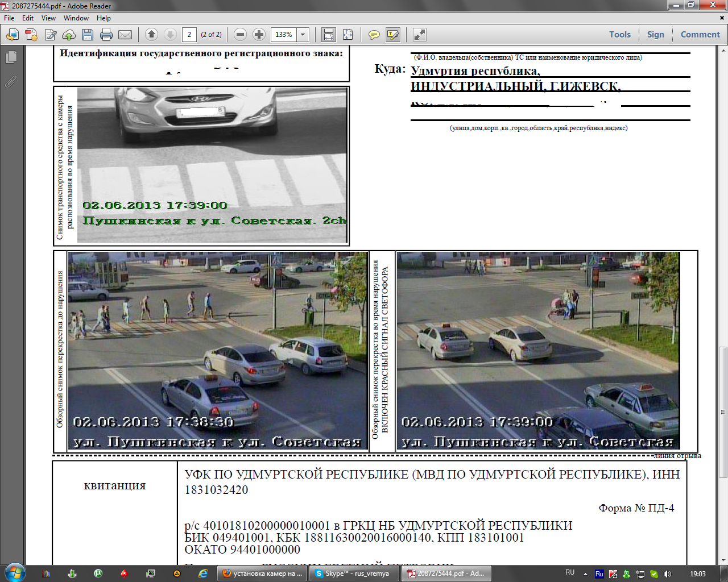Open the View menu
728x582 pixels.
click(x=48, y=18)
